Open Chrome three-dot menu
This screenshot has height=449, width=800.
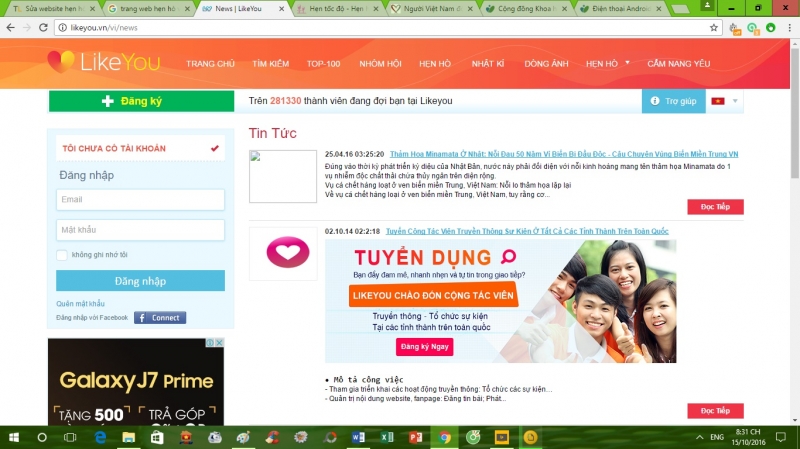[x=789, y=28]
